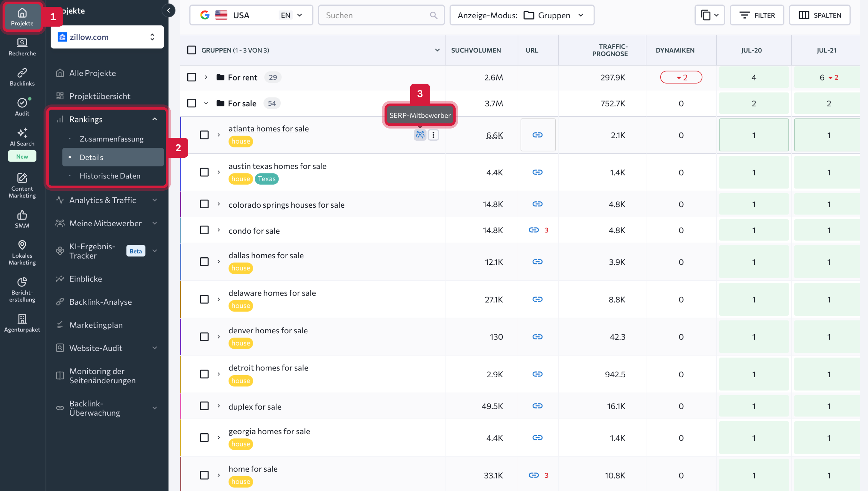Click the Dynamiken -2 badge for For rent
Screen dimensions: 868x491
[681, 77]
